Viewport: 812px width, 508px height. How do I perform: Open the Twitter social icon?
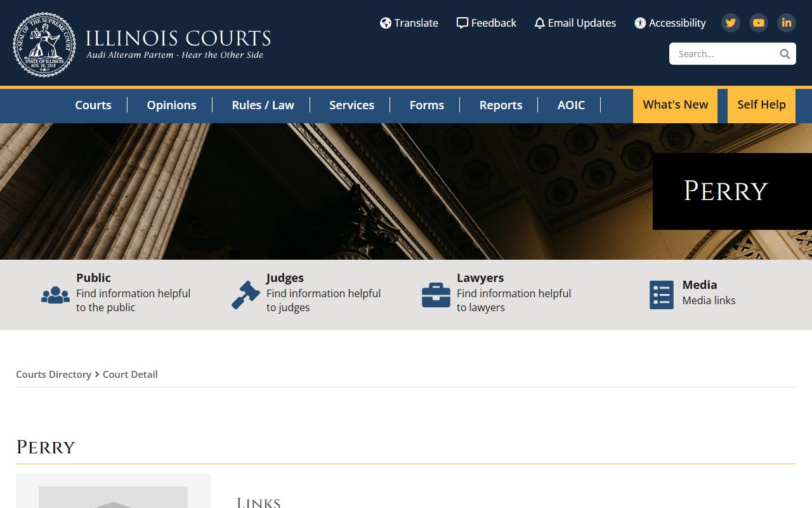731,23
